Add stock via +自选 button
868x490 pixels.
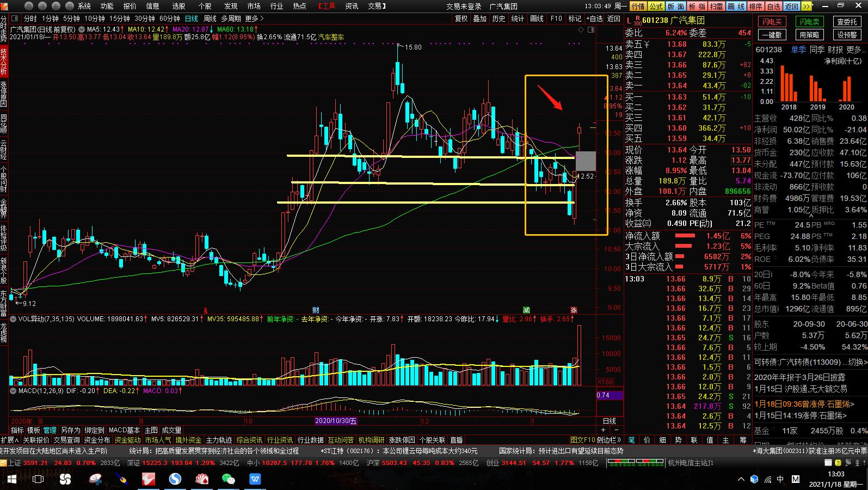[x=594, y=19]
